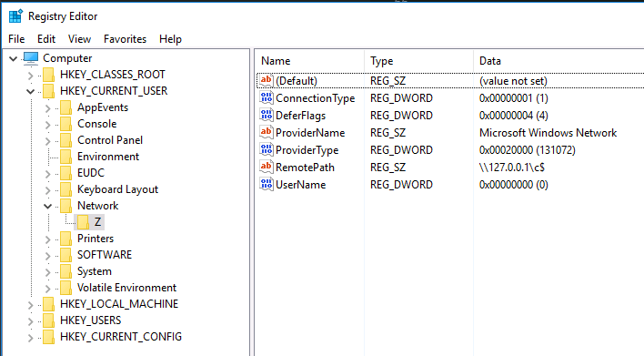Collapse the Computer root node

(x=13, y=59)
